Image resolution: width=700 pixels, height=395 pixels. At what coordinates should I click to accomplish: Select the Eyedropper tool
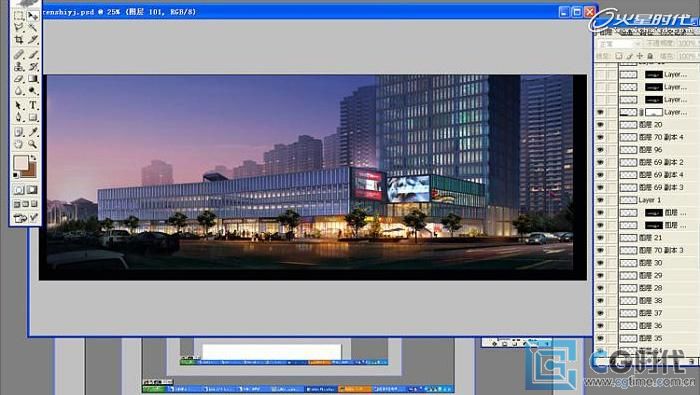[x=33, y=132]
